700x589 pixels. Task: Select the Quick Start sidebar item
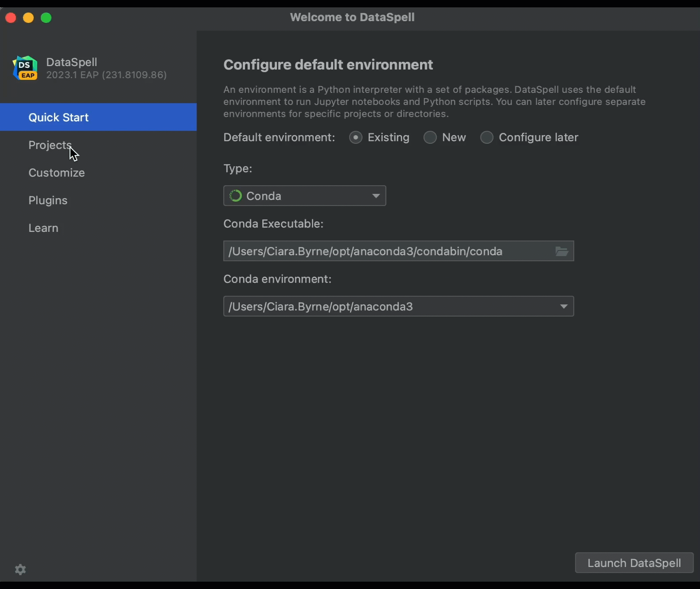[59, 117]
